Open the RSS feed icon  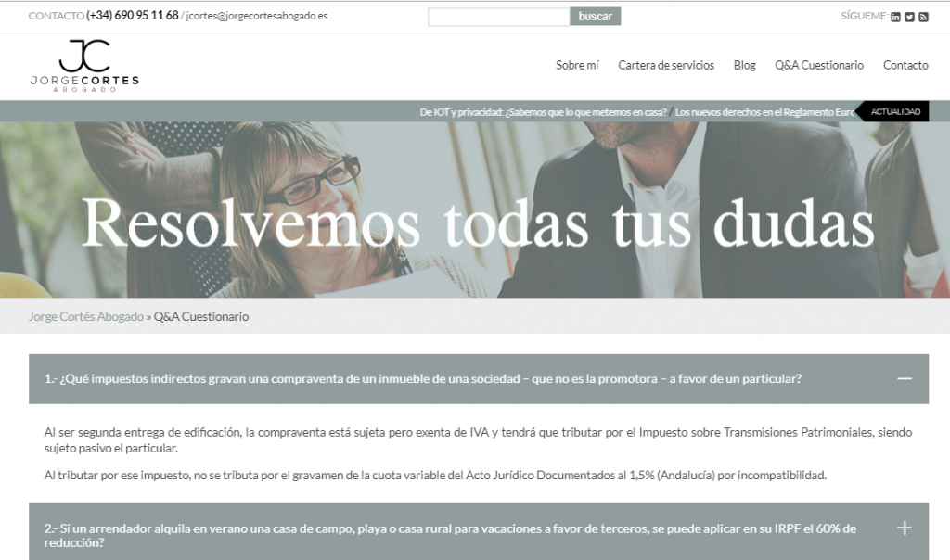pyautogui.click(x=923, y=17)
